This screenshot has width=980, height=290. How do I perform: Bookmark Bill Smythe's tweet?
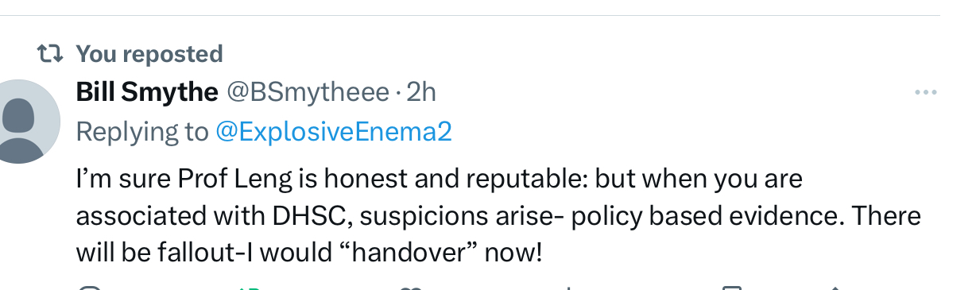click(732, 287)
